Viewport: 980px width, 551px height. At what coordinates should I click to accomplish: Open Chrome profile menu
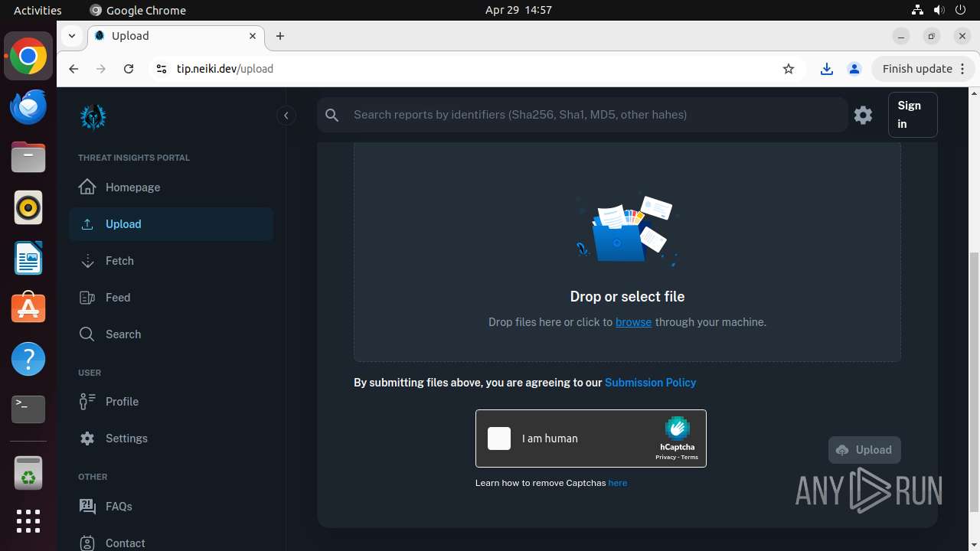point(854,69)
